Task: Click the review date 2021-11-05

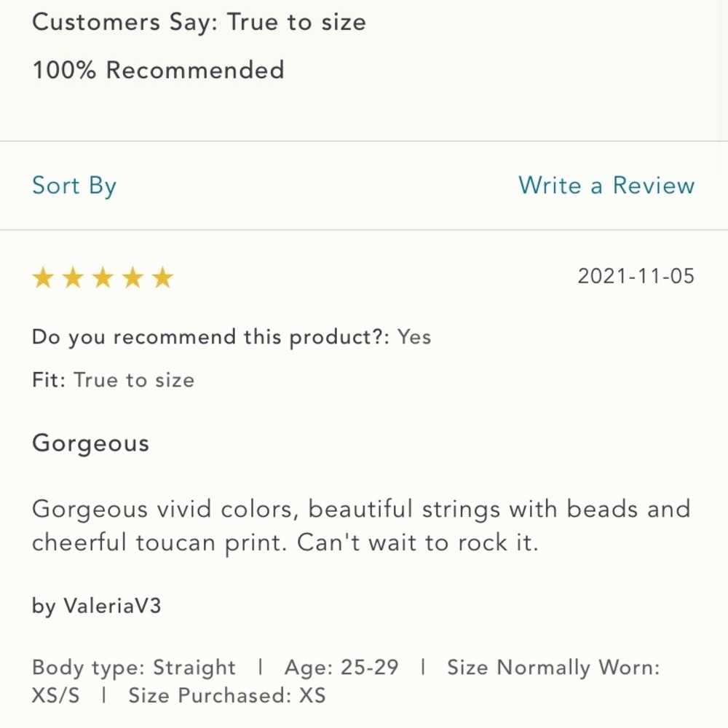Action: (636, 277)
